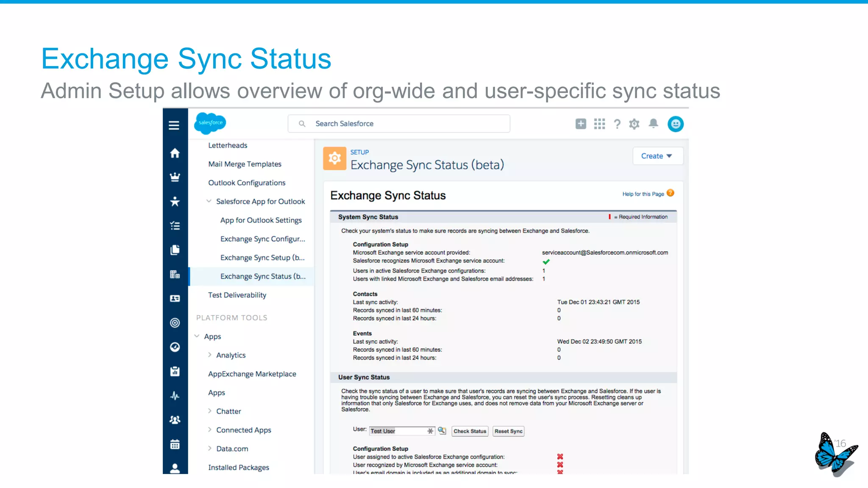Click the Contacts last sync timestamp
This screenshot has width=868, height=488.
click(x=598, y=302)
